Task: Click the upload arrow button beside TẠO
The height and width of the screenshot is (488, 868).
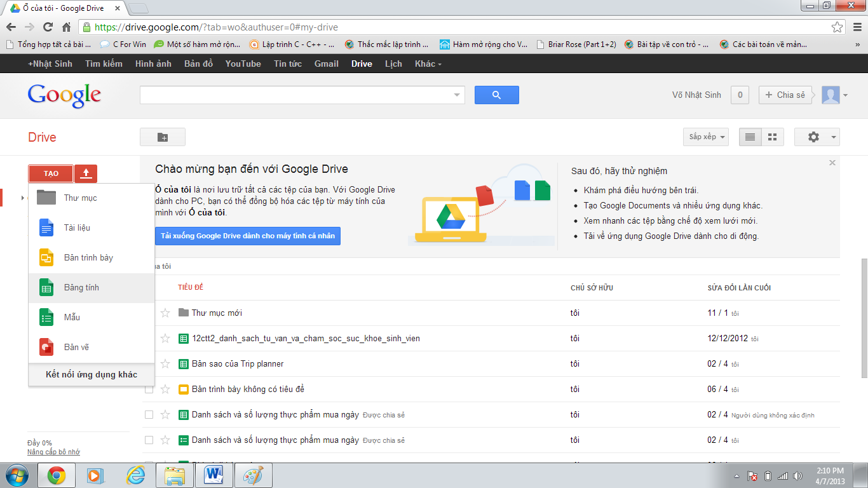Action: [x=86, y=173]
